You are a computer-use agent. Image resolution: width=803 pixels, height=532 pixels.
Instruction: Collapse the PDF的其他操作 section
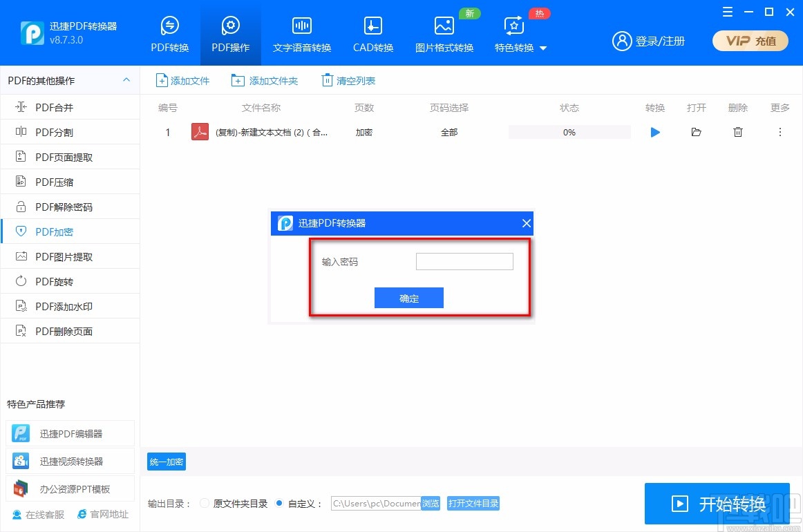click(x=126, y=80)
